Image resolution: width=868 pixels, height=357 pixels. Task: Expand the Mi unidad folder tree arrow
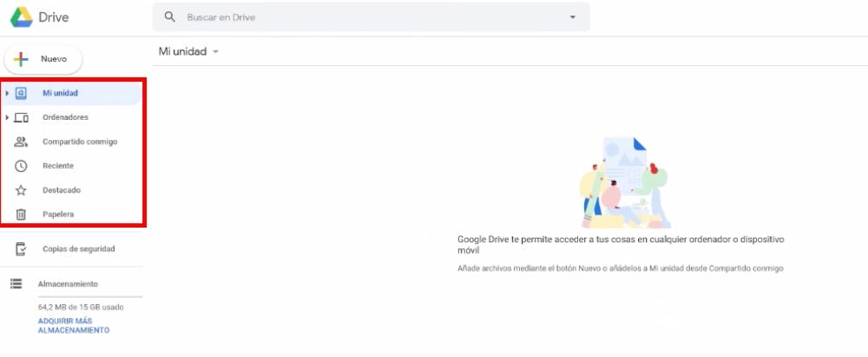(x=7, y=93)
